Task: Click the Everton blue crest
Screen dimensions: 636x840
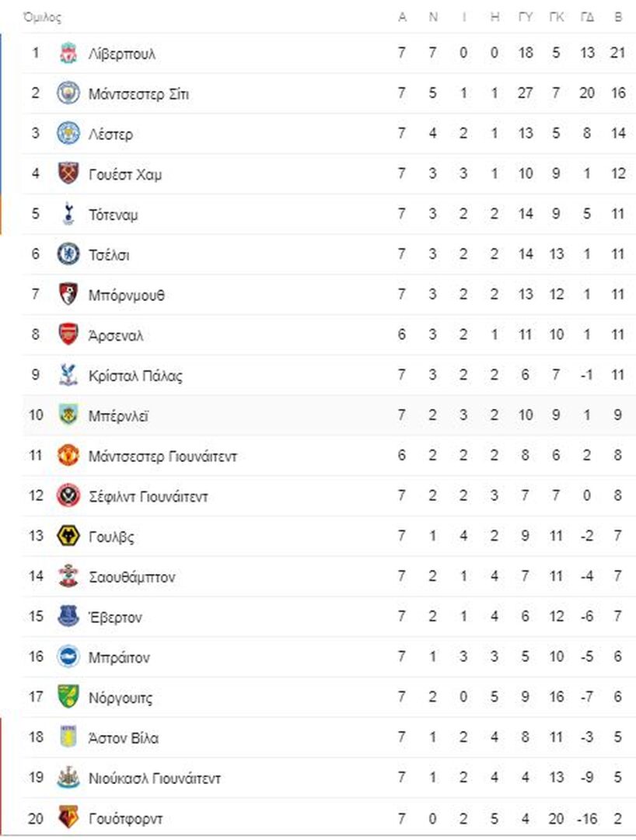Action: point(68,616)
